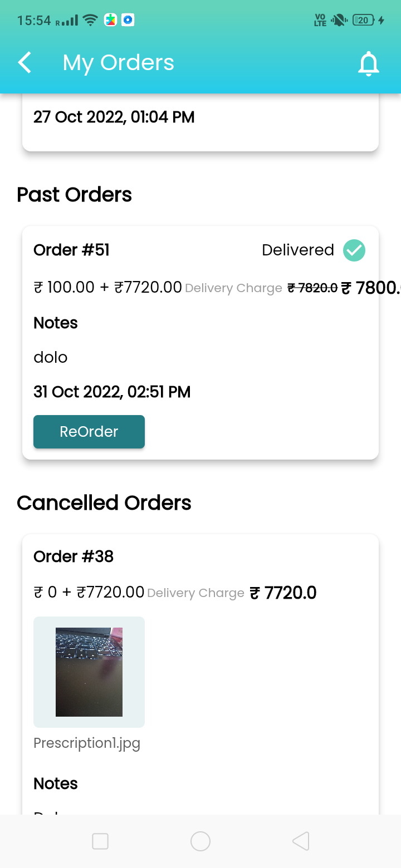Tap the battery indicator in status bar
This screenshot has width=401, height=868.
(x=364, y=21)
